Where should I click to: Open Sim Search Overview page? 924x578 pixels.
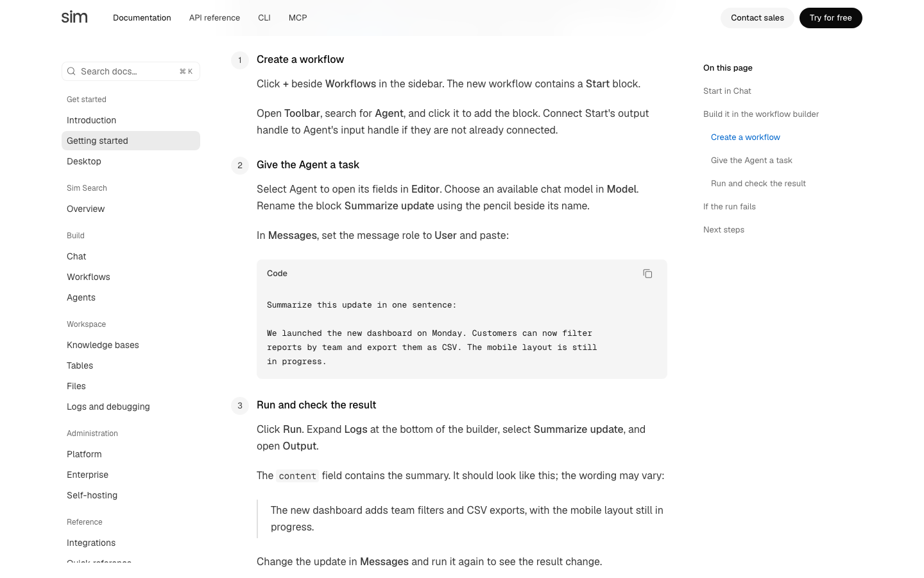[x=131, y=209]
